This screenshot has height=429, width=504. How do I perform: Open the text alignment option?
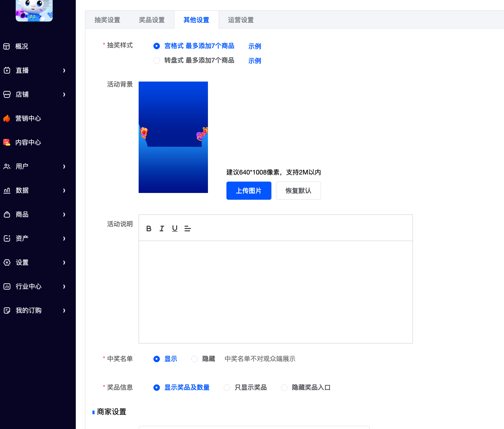188,228
